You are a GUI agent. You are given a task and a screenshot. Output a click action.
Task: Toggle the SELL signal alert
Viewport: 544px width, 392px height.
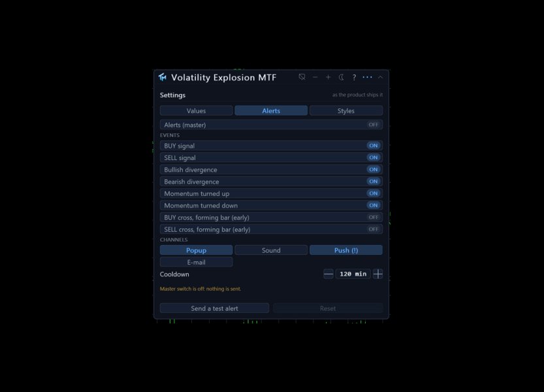[271, 157]
